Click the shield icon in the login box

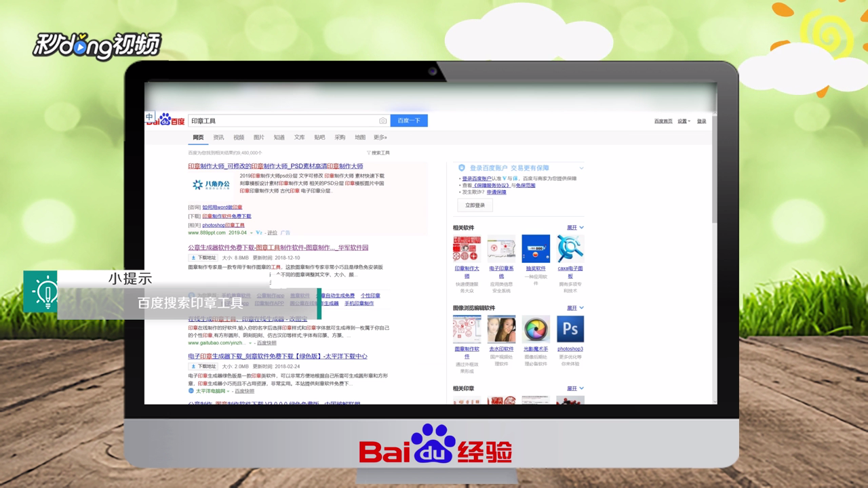point(462,168)
